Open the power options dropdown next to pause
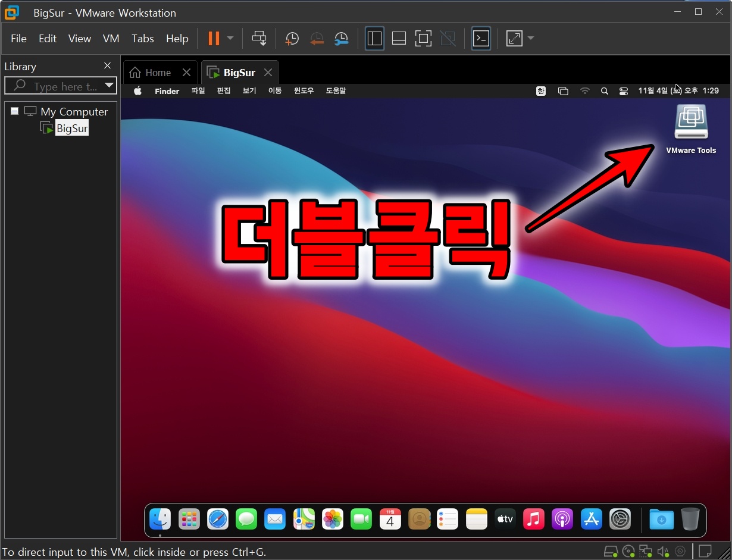732x560 pixels. [230, 39]
